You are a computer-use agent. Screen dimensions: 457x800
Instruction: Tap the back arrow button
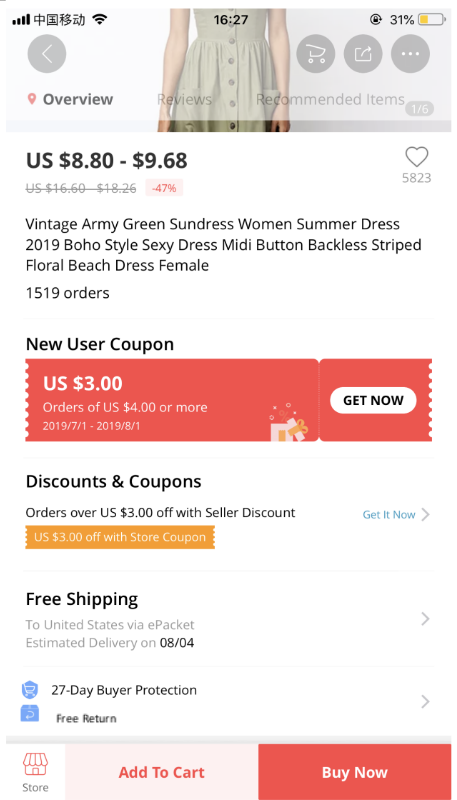pos(47,54)
